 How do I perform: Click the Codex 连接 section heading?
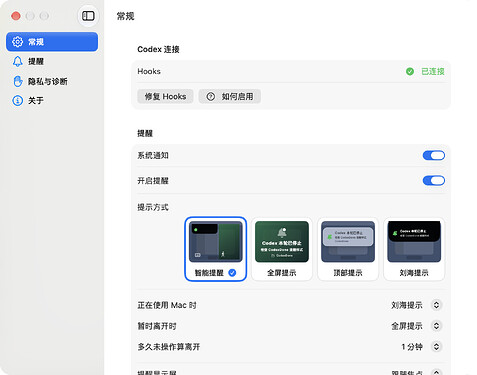pos(158,49)
